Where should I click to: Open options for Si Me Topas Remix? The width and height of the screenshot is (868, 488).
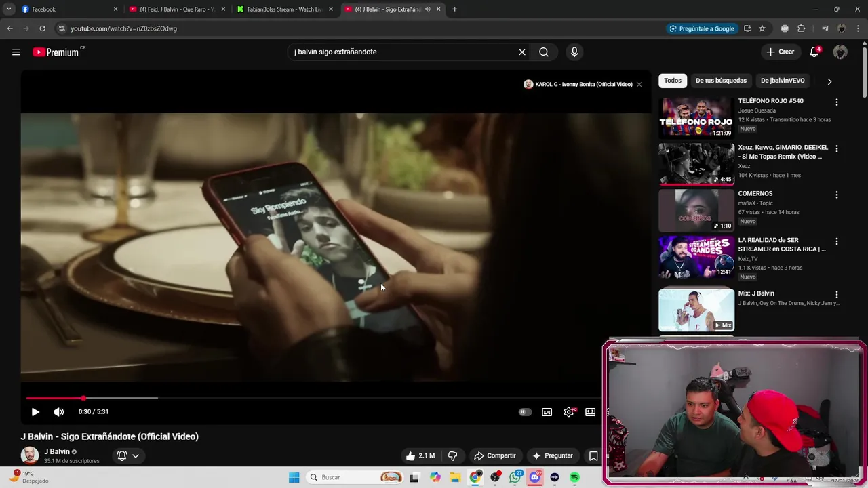(837, 148)
